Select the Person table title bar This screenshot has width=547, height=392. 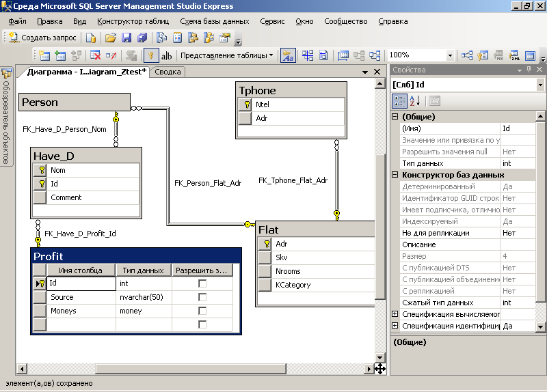(75, 102)
